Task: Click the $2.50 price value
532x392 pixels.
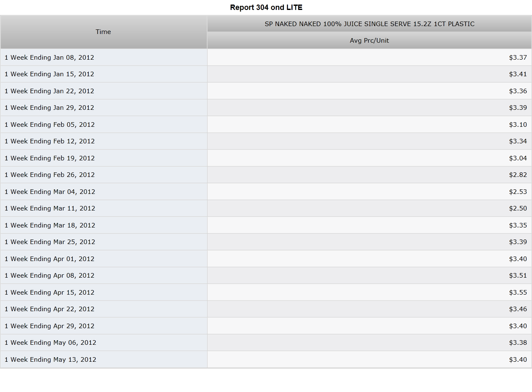Action: tap(518, 208)
